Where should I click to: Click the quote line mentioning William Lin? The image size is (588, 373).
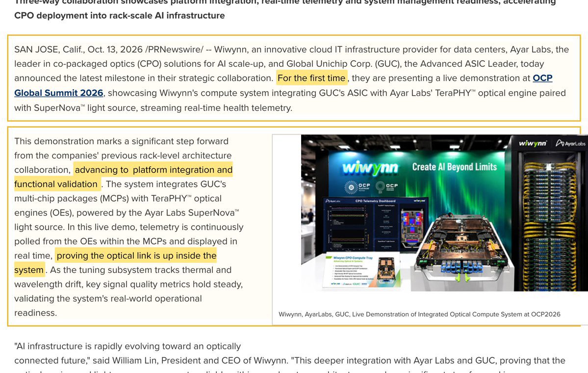point(289,360)
